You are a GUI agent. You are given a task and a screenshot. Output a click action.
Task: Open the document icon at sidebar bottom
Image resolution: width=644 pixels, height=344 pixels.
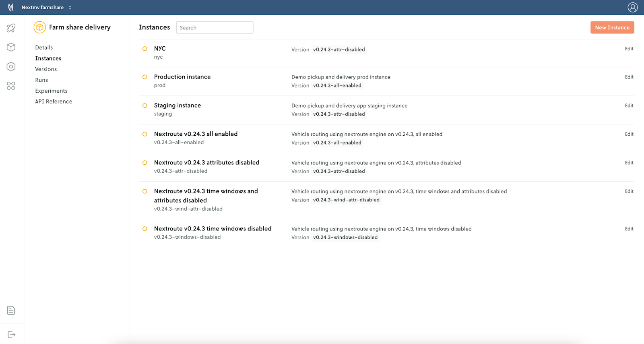tap(11, 310)
